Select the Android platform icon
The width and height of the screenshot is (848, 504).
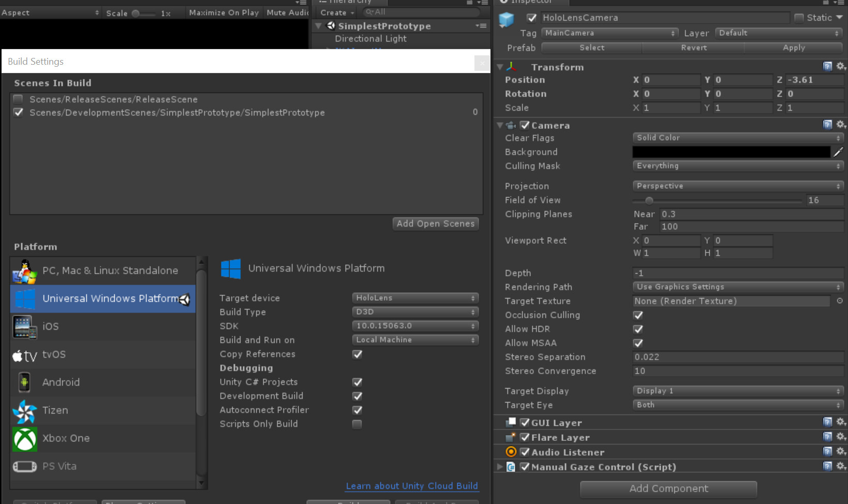click(x=24, y=382)
